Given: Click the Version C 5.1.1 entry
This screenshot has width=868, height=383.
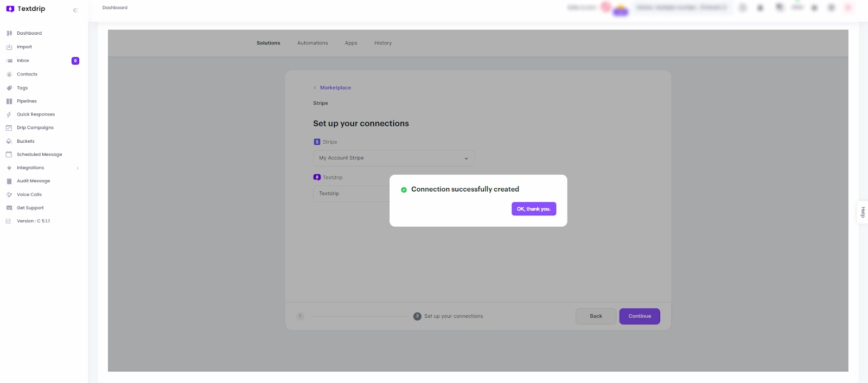Looking at the screenshot, I should pos(33,221).
